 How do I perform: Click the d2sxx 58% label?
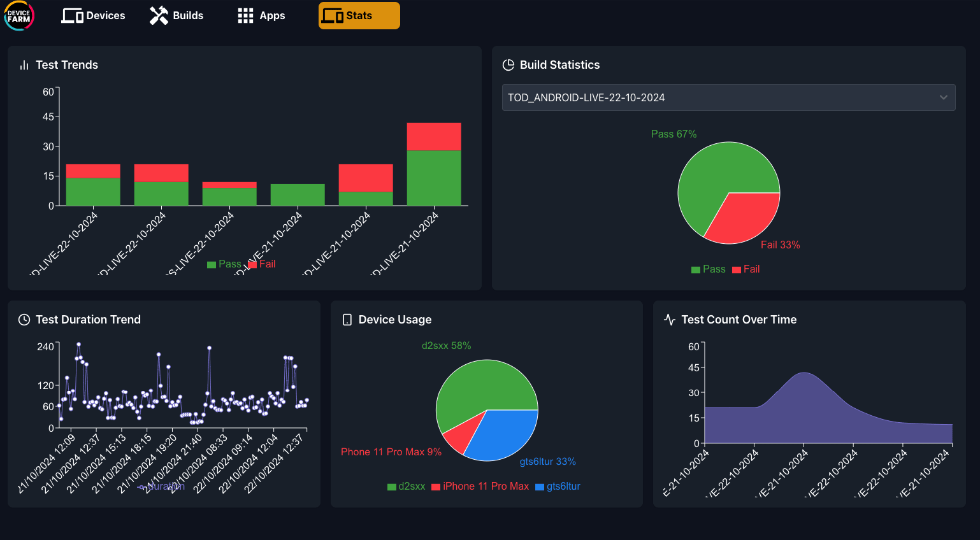click(x=446, y=346)
